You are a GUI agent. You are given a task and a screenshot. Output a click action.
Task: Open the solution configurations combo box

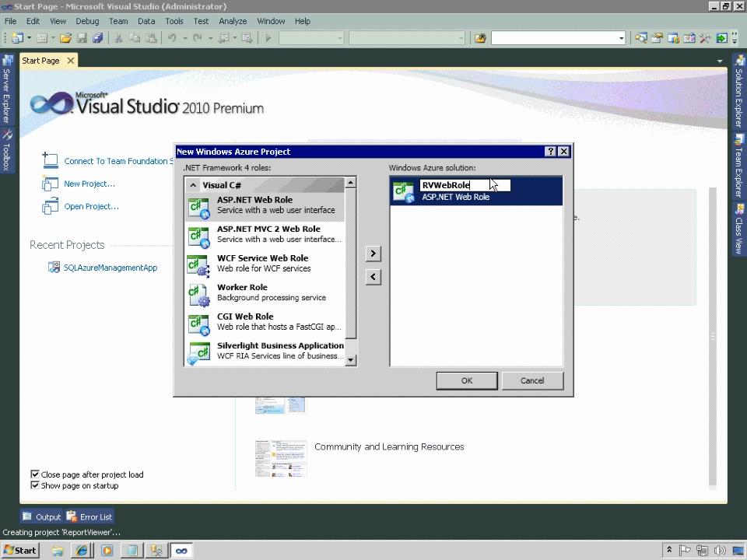pos(311,37)
